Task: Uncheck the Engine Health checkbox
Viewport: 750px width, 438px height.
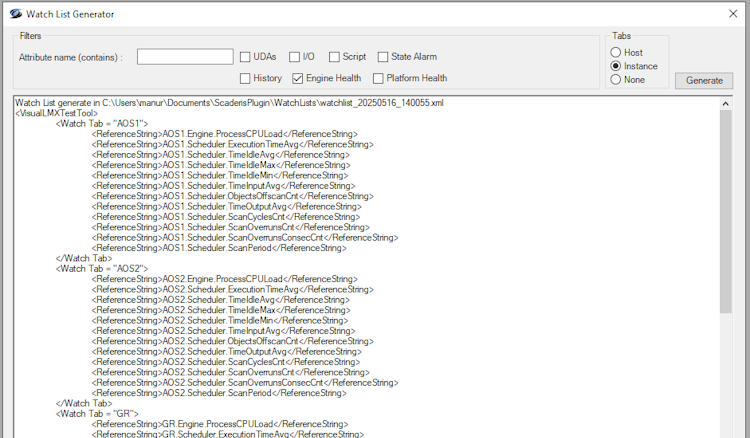Action: coord(298,78)
